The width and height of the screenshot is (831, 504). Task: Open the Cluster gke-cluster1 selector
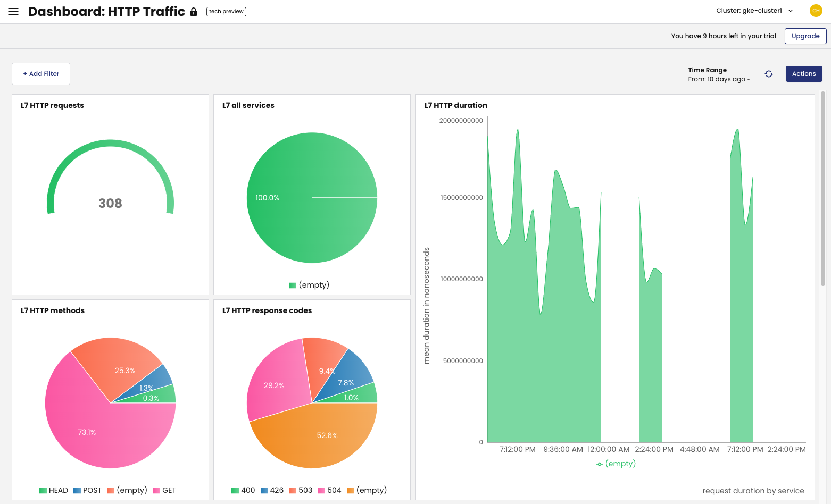(x=754, y=10)
